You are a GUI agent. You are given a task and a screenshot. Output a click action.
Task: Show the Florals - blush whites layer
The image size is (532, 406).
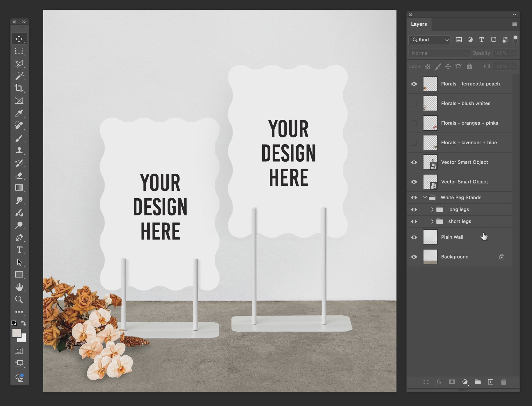(414, 104)
